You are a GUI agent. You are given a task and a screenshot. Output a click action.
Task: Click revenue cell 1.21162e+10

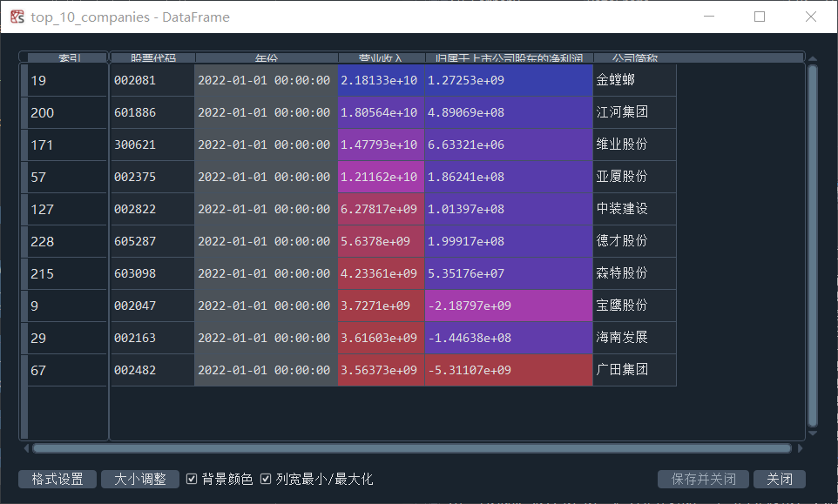pos(381,177)
